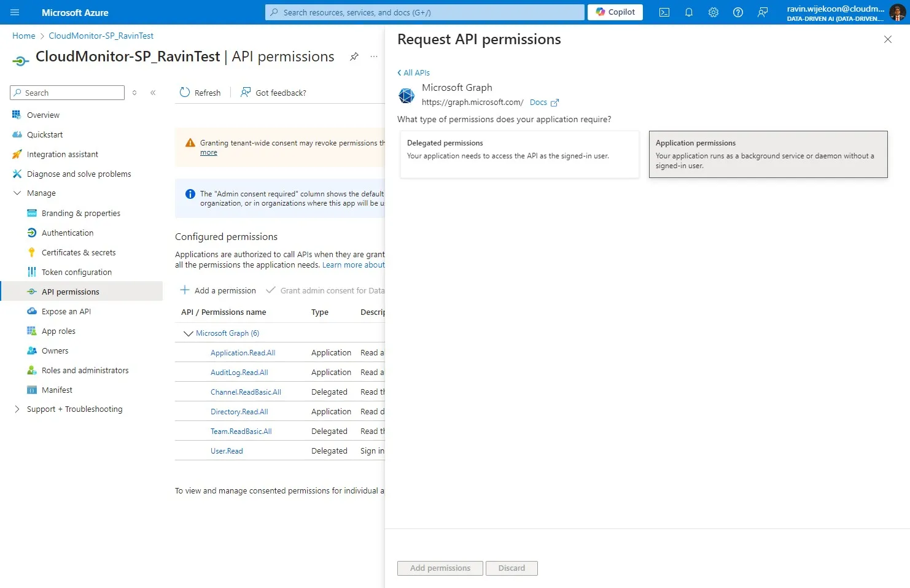Go back to All APIs
The image size is (910, 588).
point(414,72)
